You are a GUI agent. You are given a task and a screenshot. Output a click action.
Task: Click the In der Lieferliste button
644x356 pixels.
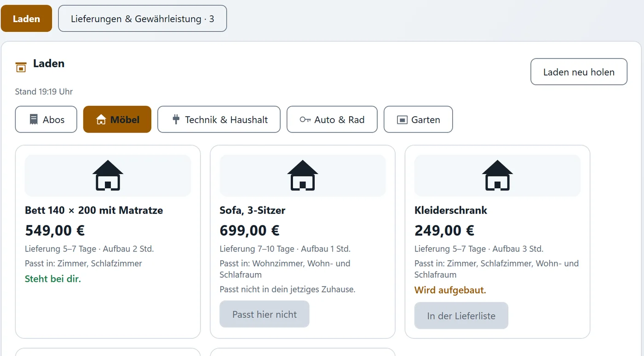[461, 315]
